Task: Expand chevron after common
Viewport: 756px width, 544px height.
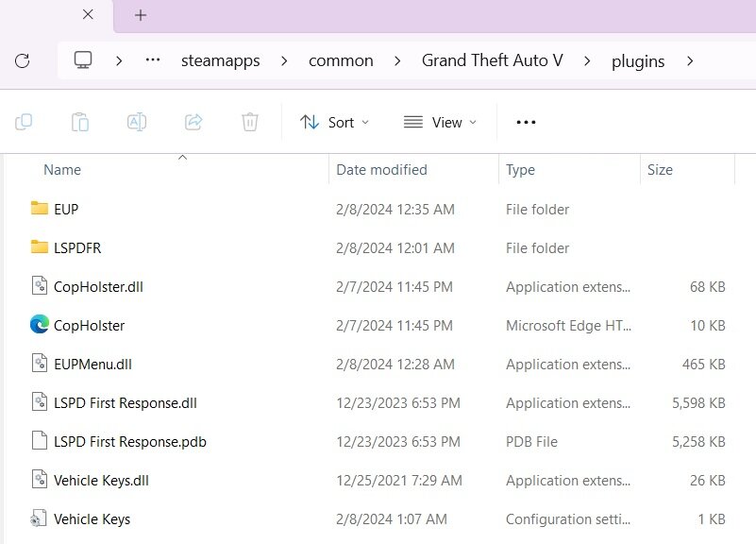Action: point(397,60)
